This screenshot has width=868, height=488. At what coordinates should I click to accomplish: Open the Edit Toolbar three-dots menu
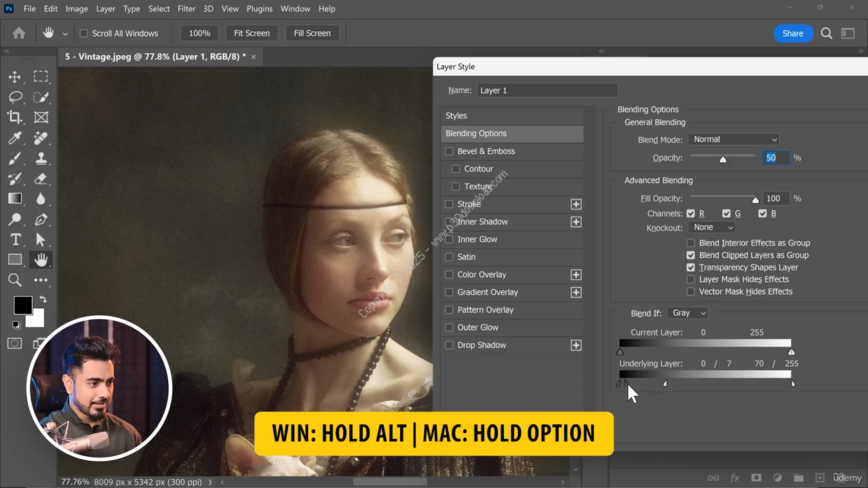point(41,280)
